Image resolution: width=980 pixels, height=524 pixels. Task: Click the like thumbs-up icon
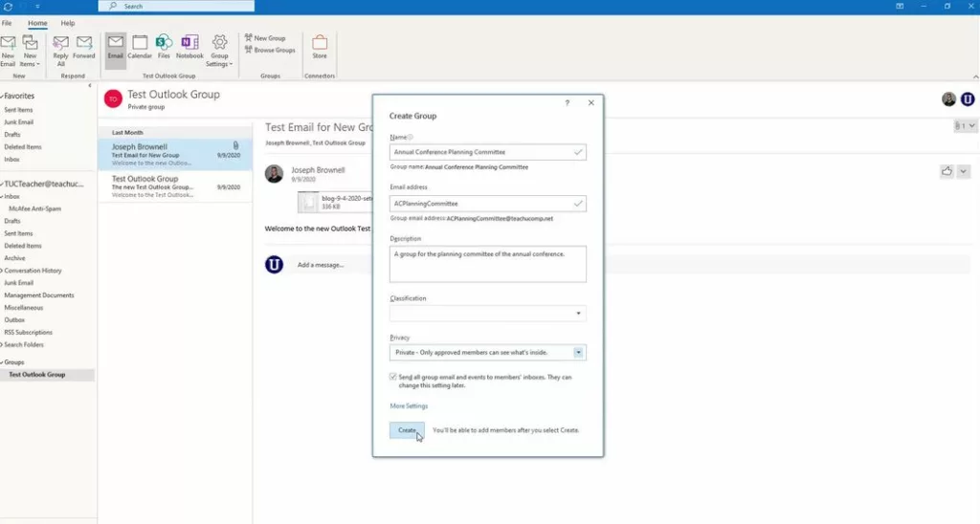[x=947, y=171]
